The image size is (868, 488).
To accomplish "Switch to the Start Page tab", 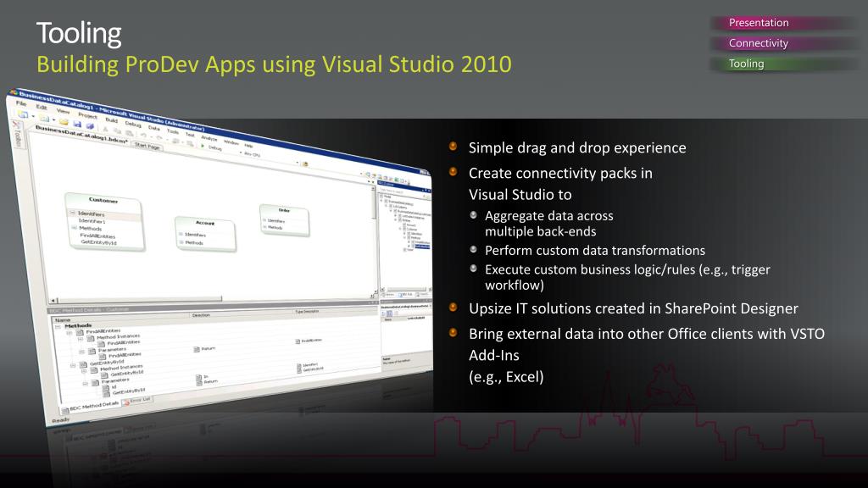I will click(x=147, y=146).
